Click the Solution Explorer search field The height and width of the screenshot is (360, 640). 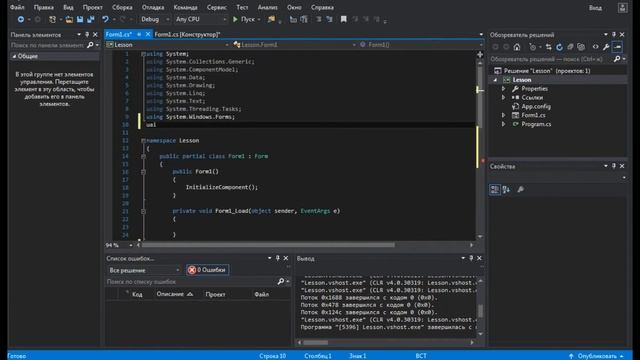click(551, 59)
